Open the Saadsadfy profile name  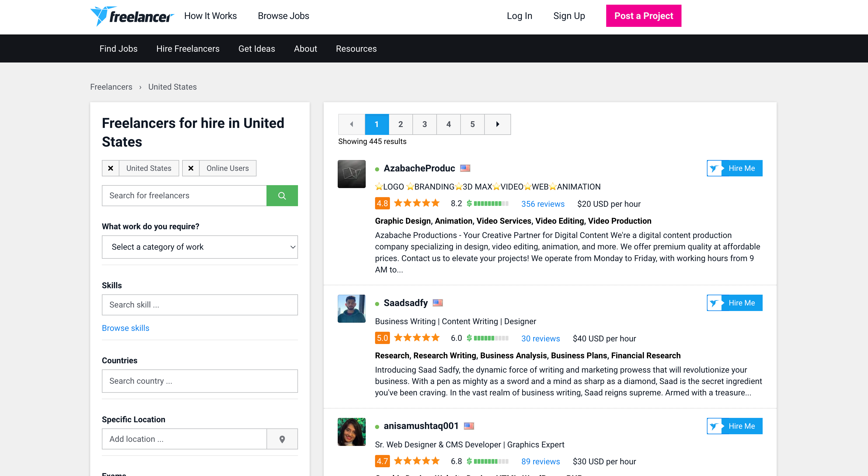coord(406,303)
